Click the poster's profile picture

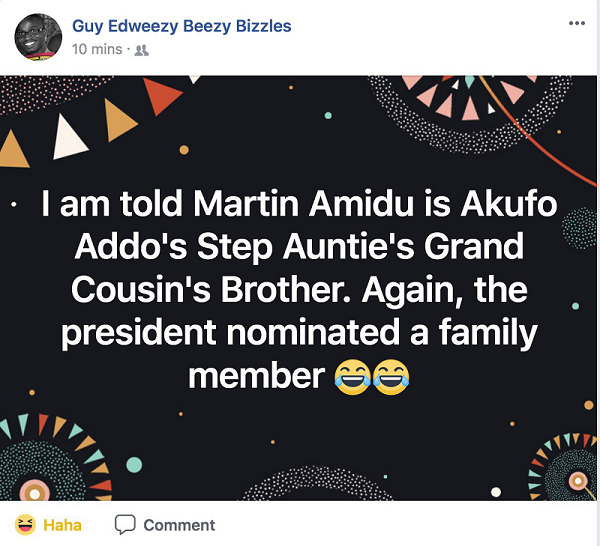tap(37, 37)
